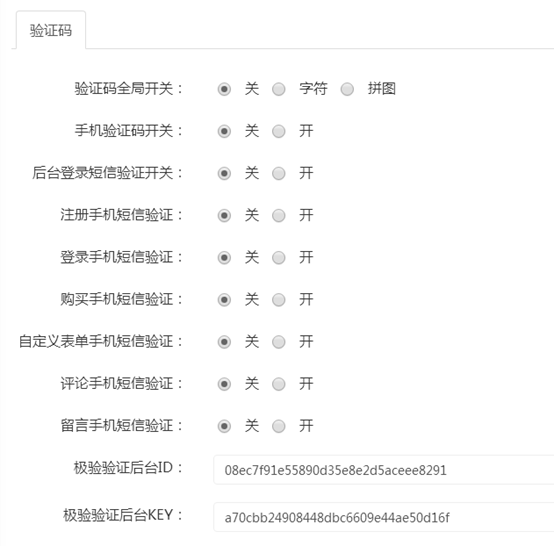554x546 pixels.
Task: Open the 验证码 tab
Action: coord(51,30)
